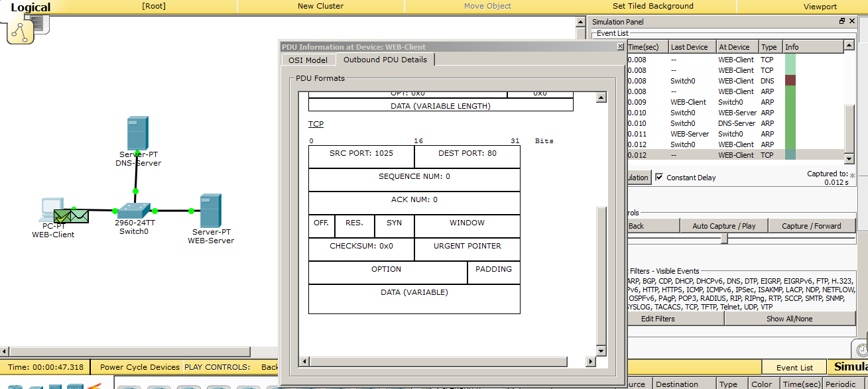Click the DNS event's dark red Info swatch
The height and width of the screenshot is (389, 868).
[790, 81]
